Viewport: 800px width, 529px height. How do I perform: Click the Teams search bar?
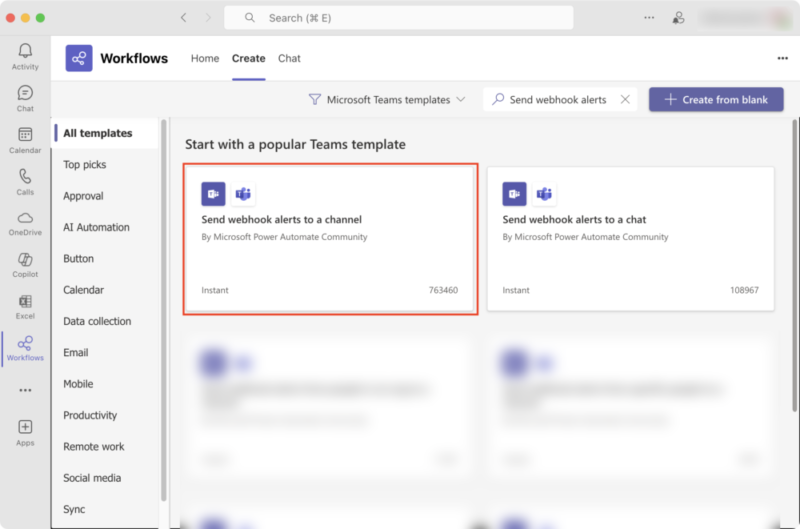pos(398,18)
